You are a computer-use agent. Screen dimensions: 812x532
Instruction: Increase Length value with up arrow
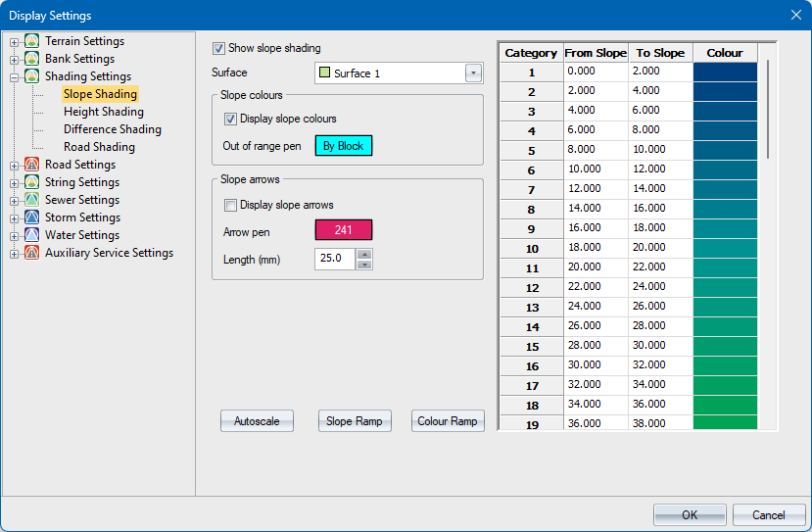pos(364,255)
